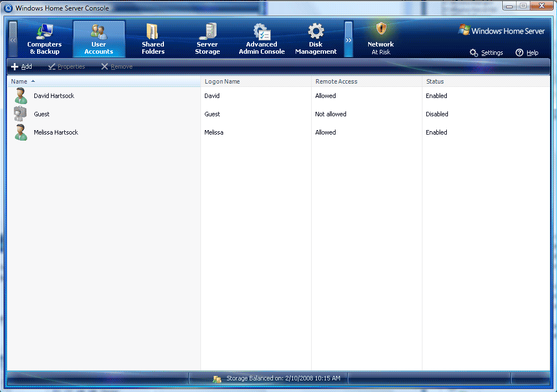Click the Network At Risk shield icon
The height and width of the screenshot is (392, 557).
pyautogui.click(x=381, y=28)
